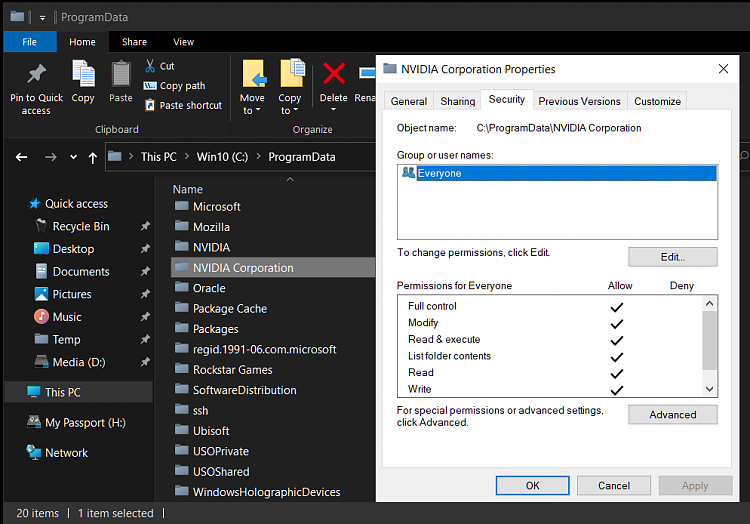
Task: Open recent locations dropdown arrow
Action: pyautogui.click(x=73, y=157)
